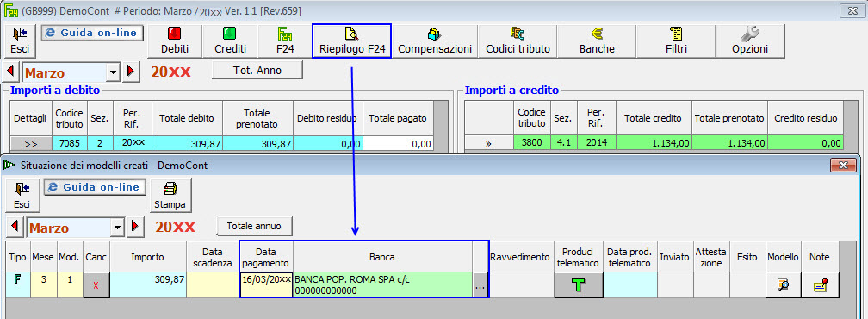Click Esci in the main F24 window
The height and width of the screenshot is (319, 868).
(x=19, y=41)
